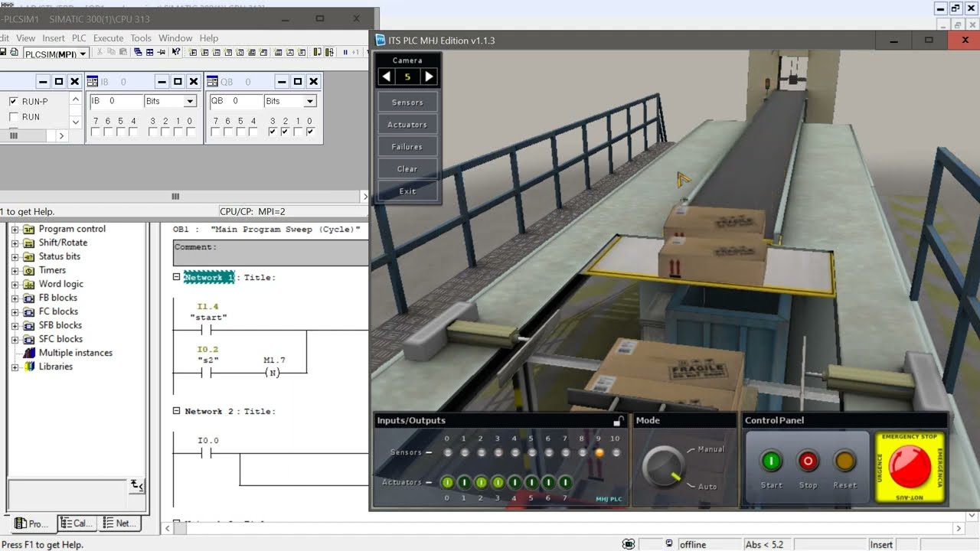Click the next camera arrow
The height and width of the screenshot is (551, 980).
(x=429, y=77)
